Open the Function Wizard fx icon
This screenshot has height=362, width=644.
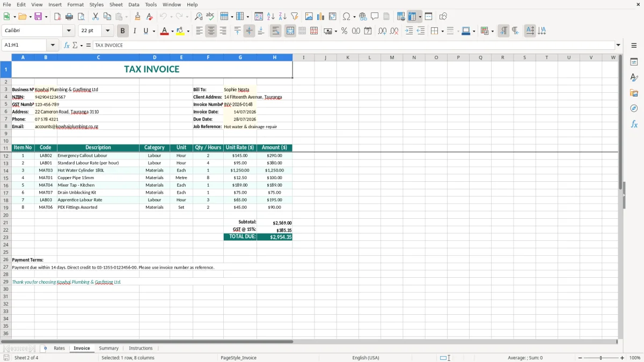(x=67, y=45)
